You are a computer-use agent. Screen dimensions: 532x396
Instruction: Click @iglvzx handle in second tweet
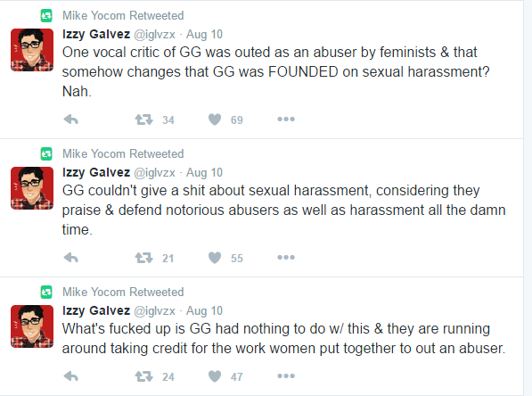click(x=155, y=172)
